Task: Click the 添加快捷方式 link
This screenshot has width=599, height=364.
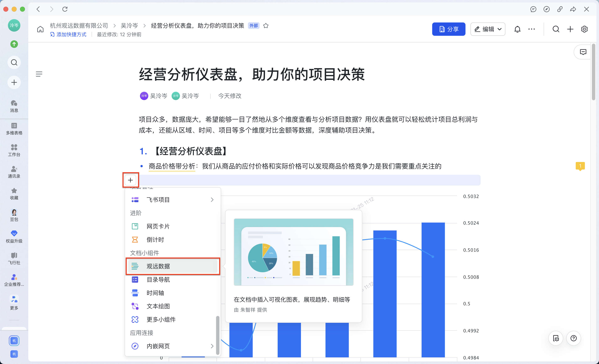Action: click(68, 35)
